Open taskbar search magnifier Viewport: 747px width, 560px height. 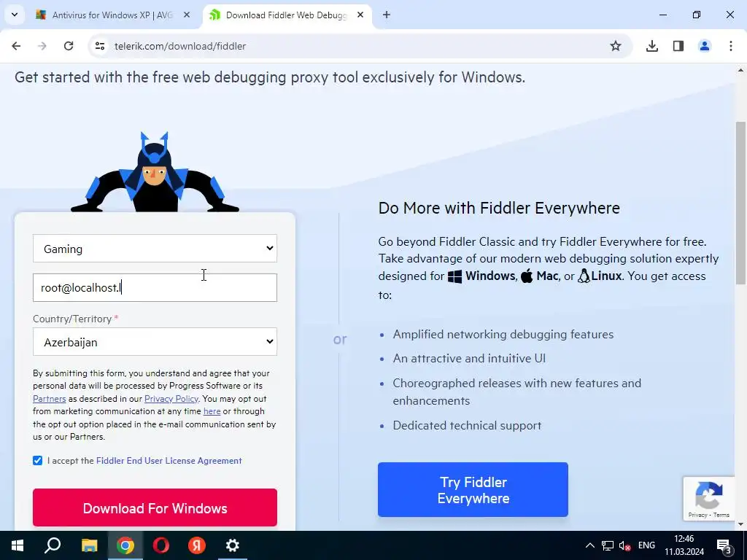click(x=53, y=545)
